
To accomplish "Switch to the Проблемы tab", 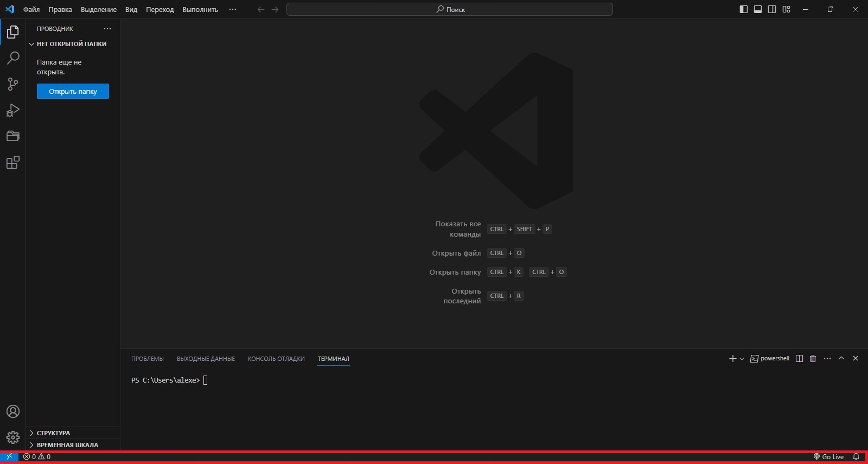I will pyautogui.click(x=148, y=359).
